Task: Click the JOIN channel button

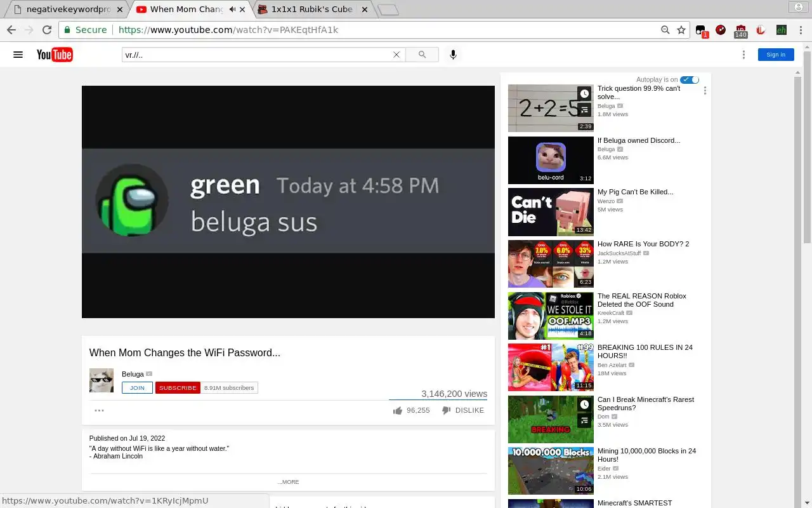Action: tap(137, 387)
